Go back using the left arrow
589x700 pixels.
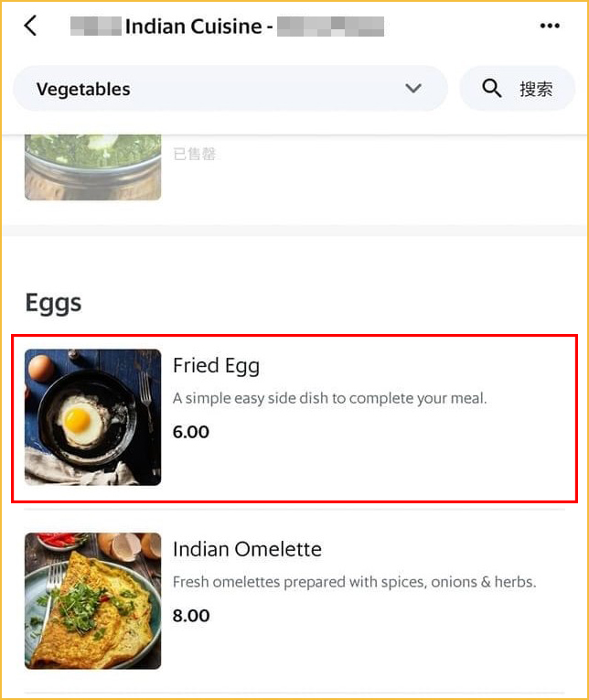(30, 26)
